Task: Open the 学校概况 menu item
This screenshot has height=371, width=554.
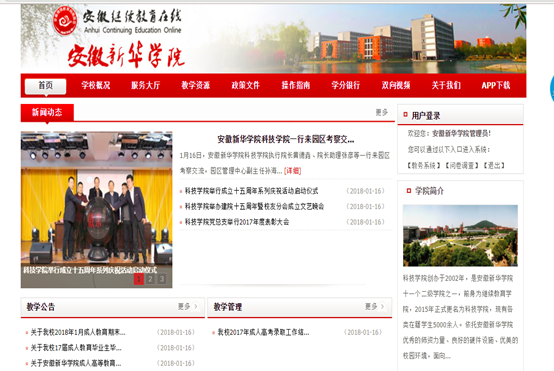Action: (95, 85)
